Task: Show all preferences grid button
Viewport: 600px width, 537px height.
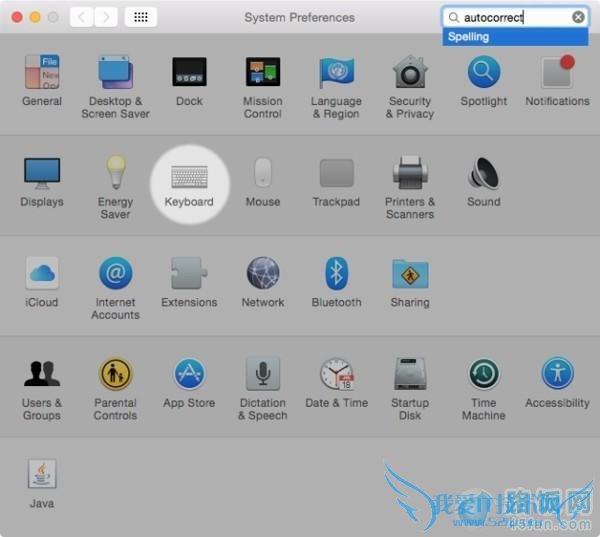Action: [141, 17]
